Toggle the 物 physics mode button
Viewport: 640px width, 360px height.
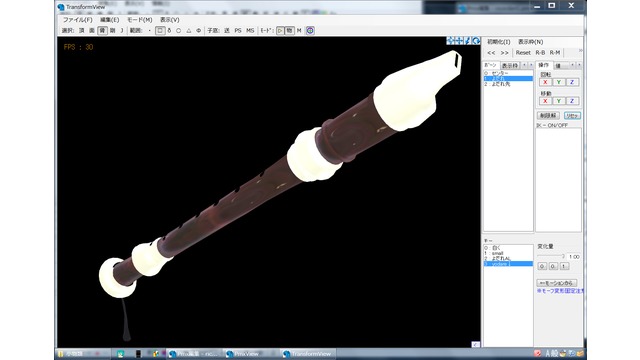(289, 31)
